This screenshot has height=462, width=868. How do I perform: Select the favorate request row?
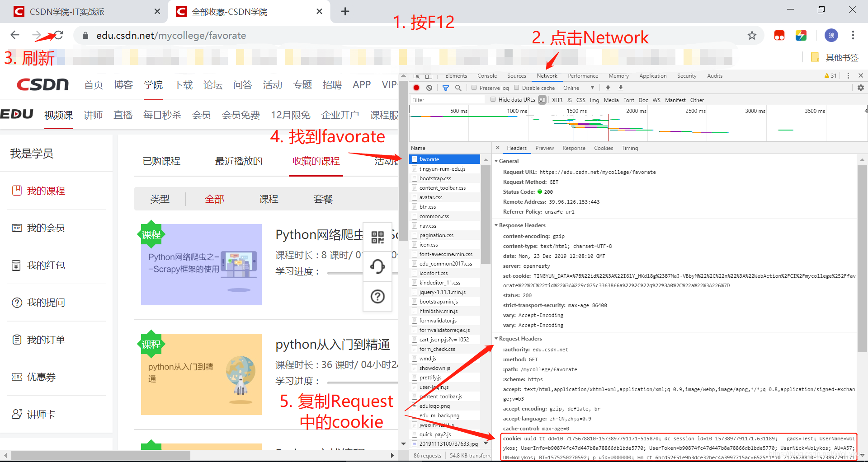pyautogui.click(x=444, y=159)
